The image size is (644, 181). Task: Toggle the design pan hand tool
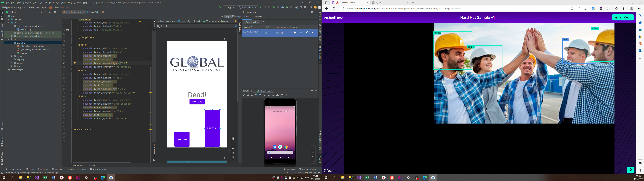pyautogui.click(x=233, y=138)
